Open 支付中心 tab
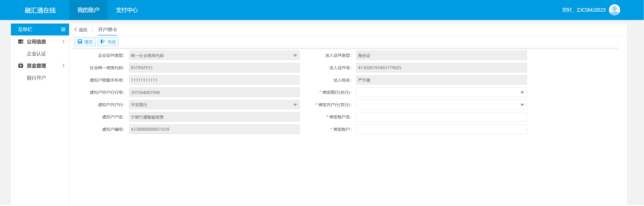Viewport: 644px width, 206px height. point(127,10)
